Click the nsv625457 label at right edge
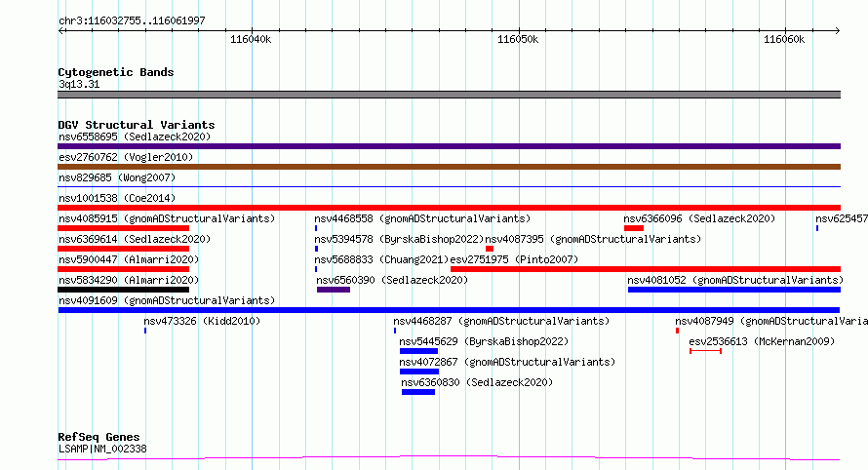Image resolution: width=868 pixels, height=470 pixels. [842, 218]
